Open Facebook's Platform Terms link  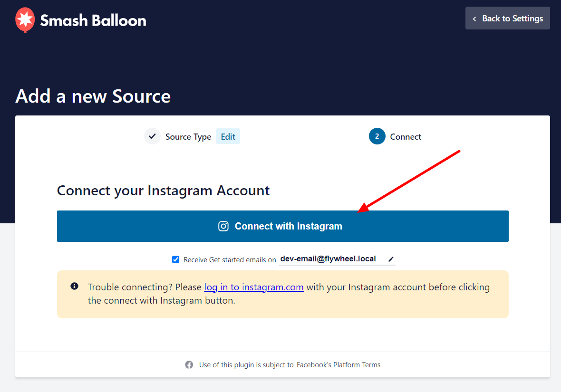(339, 364)
